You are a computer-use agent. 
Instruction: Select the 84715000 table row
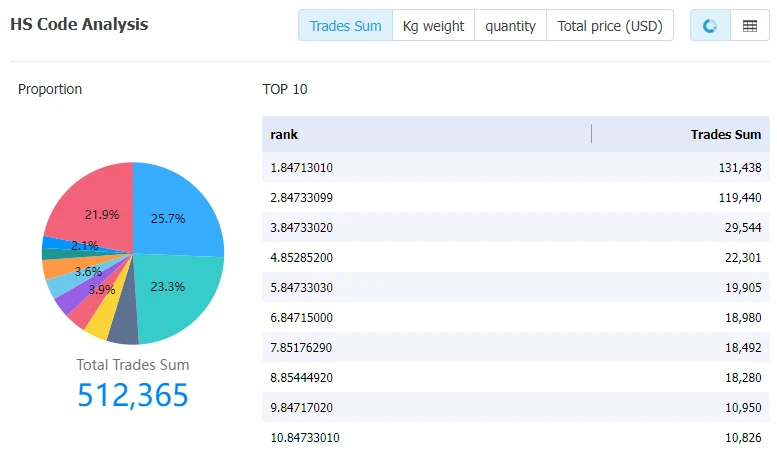point(516,317)
